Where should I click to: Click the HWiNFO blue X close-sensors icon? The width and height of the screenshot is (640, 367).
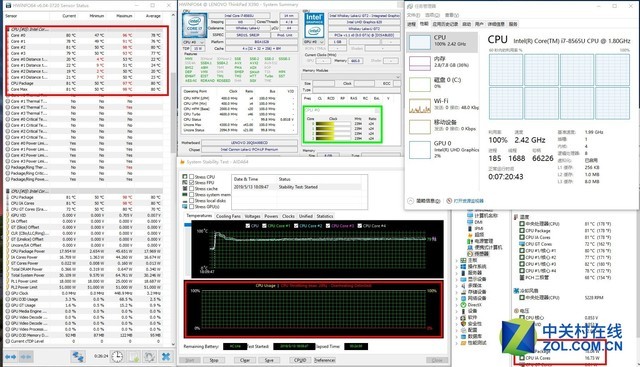(166, 356)
